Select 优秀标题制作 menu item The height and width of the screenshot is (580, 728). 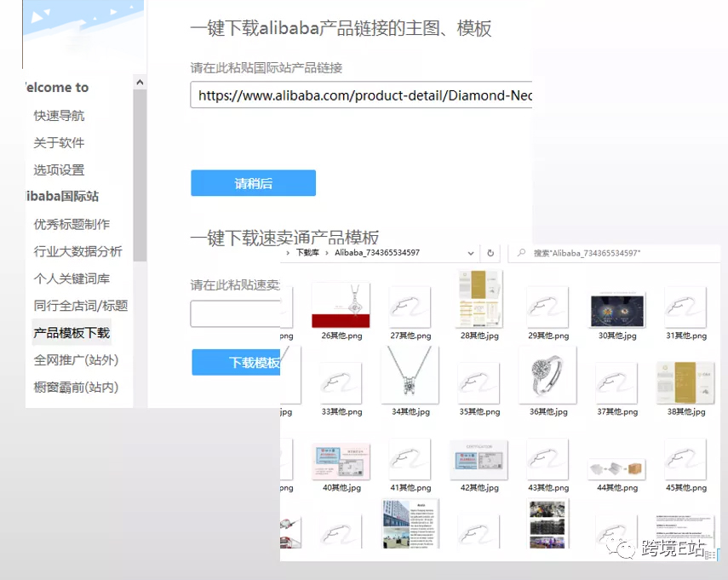tap(72, 224)
